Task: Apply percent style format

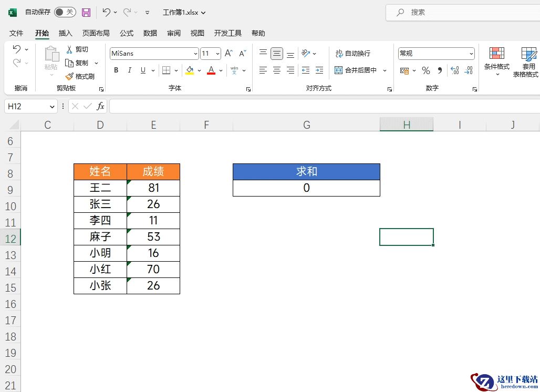Action: coord(426,70)
